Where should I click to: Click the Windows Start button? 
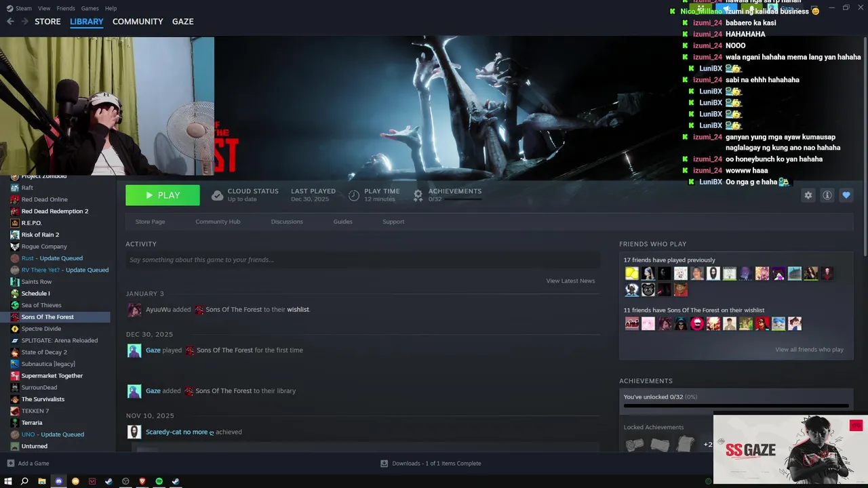coord(8,481)
